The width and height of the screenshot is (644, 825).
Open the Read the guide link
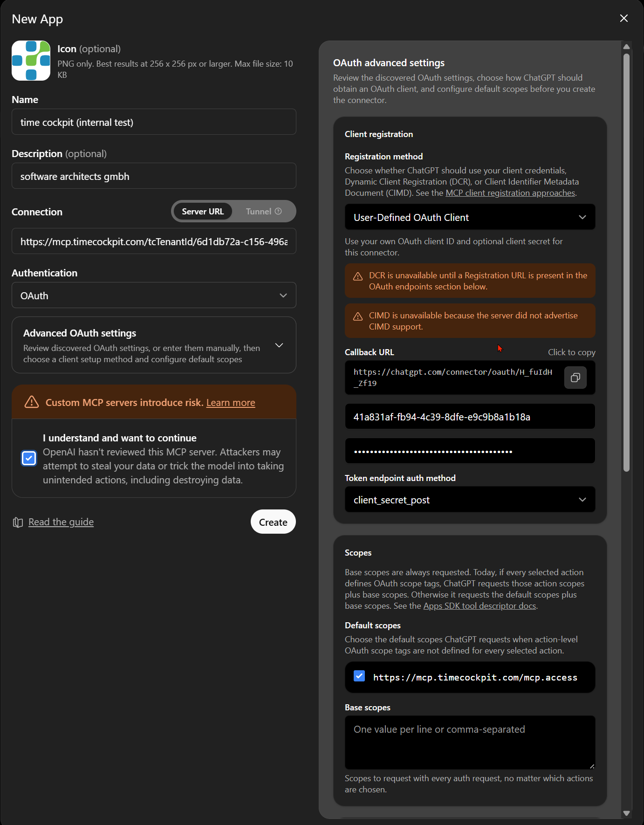point(61,522)
